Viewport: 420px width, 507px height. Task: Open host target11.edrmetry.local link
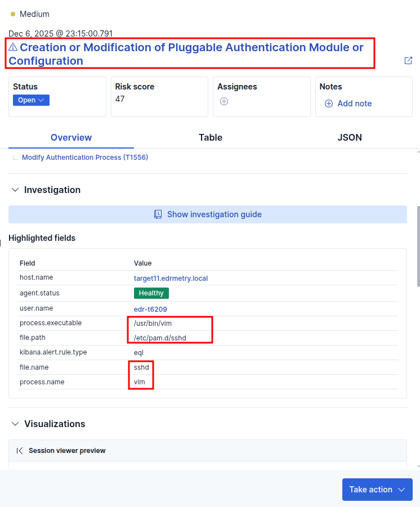171,278
